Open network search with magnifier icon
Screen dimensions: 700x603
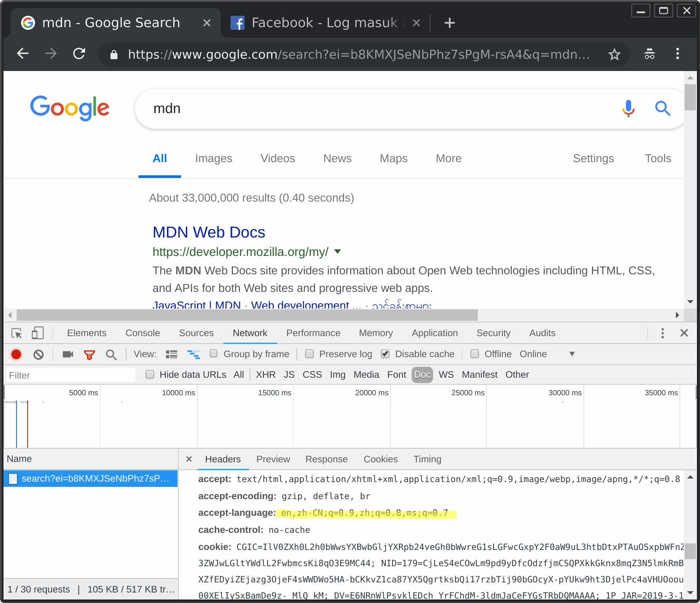pyautogui.click(x=111, y=355)
